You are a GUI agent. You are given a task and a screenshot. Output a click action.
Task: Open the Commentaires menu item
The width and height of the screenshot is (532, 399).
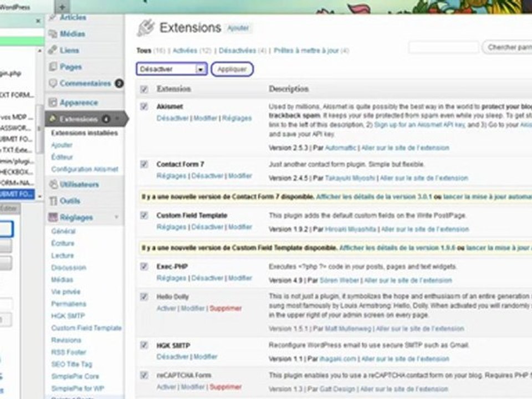coord(85,83)
